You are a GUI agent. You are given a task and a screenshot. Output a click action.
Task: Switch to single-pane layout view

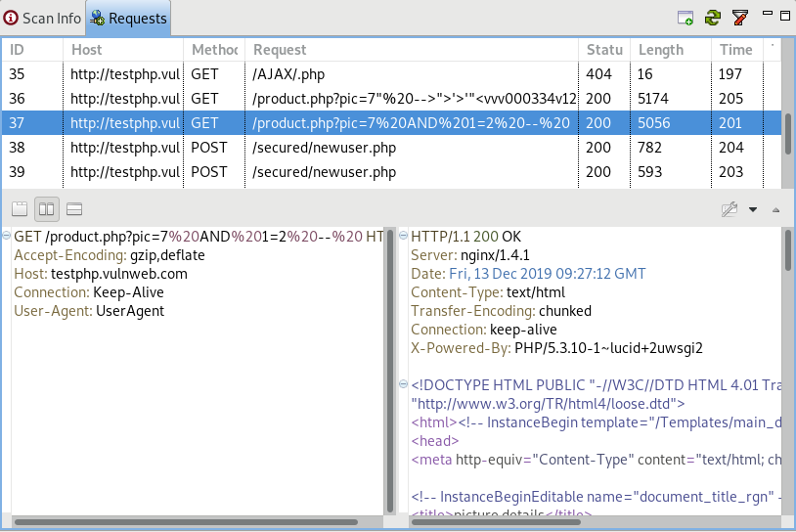point(20,209)
